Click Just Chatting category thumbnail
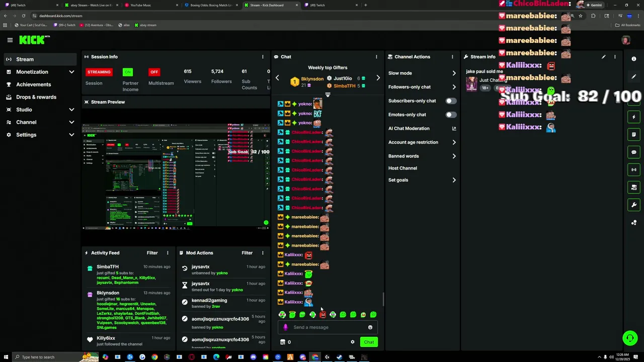Screen dimensions: 644x362 pos(471,83)
